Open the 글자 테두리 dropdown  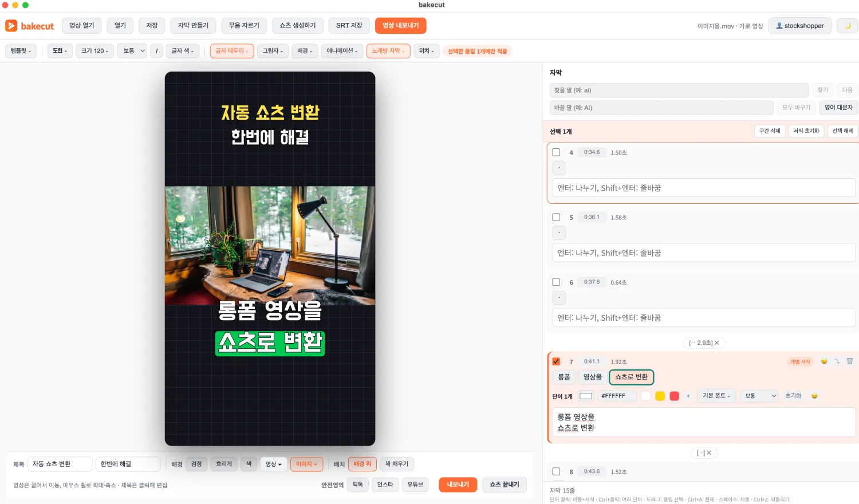pos(232,51)
